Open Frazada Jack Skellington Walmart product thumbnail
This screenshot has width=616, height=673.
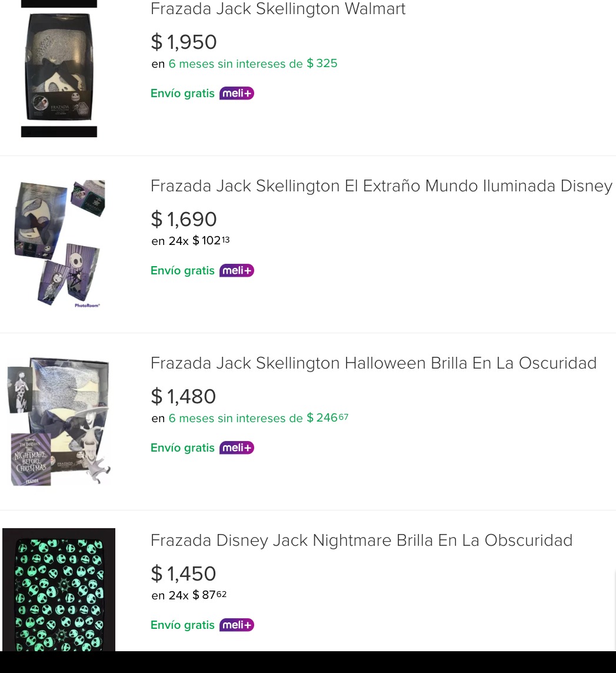pos(59,69)
